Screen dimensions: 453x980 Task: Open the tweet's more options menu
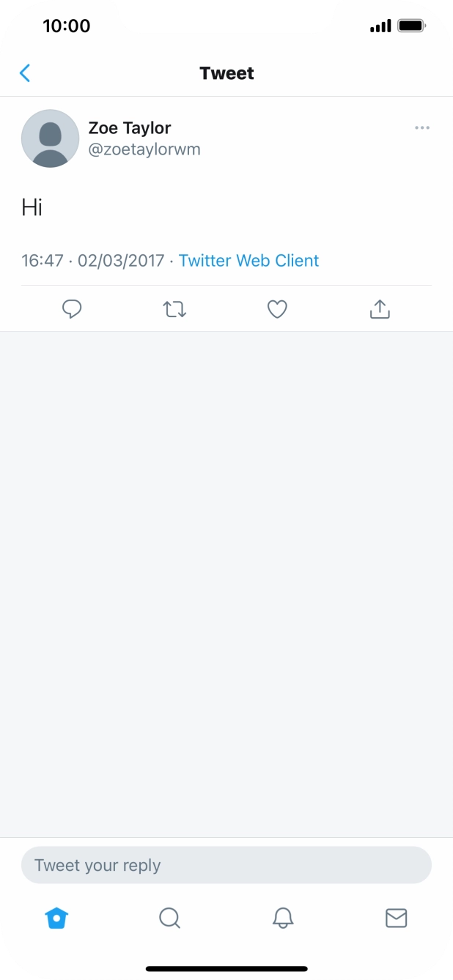tap(422, 128)
